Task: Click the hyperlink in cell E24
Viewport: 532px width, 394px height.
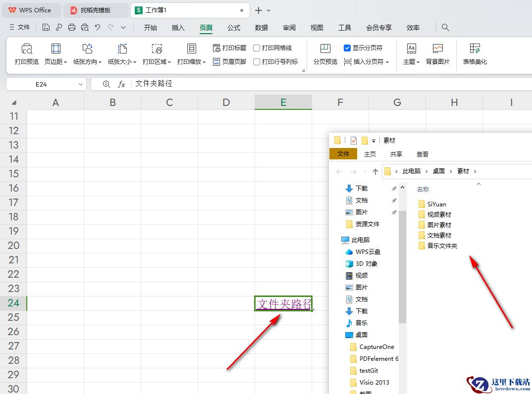Action: [284, 304]
